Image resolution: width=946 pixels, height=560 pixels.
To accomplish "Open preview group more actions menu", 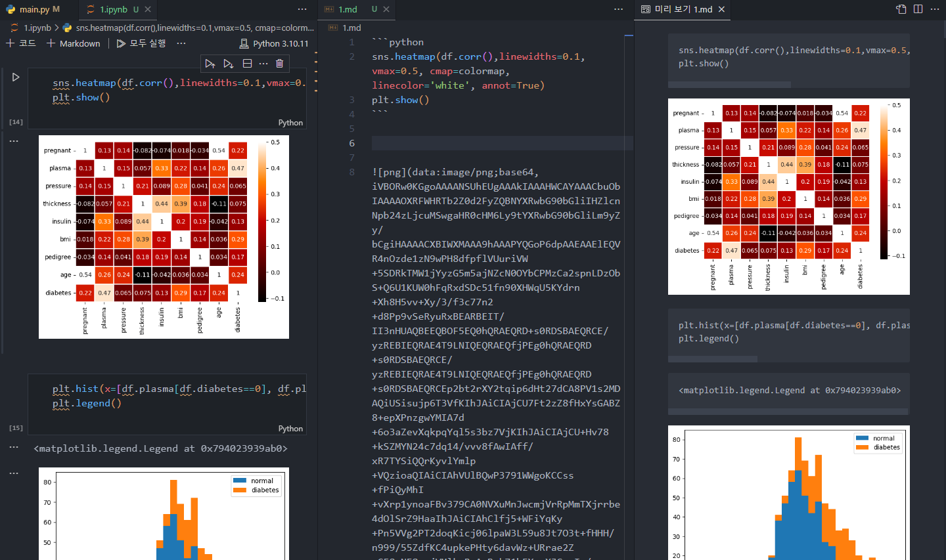I will pyautogui.click(x=935, y=9).
